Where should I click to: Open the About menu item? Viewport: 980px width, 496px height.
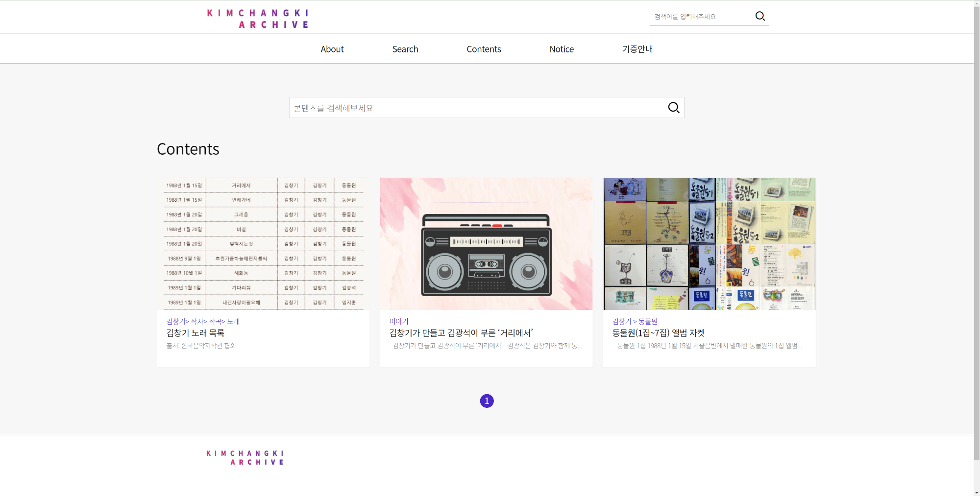[332, 49]
